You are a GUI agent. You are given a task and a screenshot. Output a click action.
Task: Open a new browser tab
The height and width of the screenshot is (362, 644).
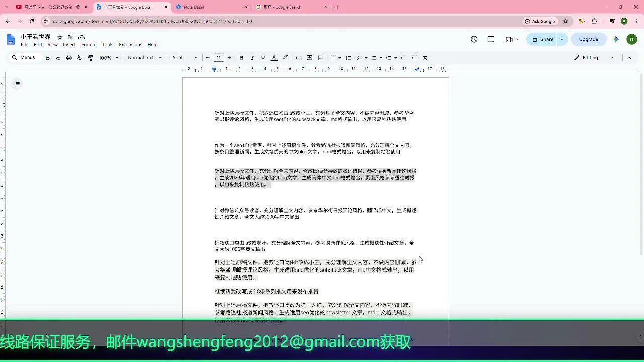pyautogui.click(x=337, y=7)
